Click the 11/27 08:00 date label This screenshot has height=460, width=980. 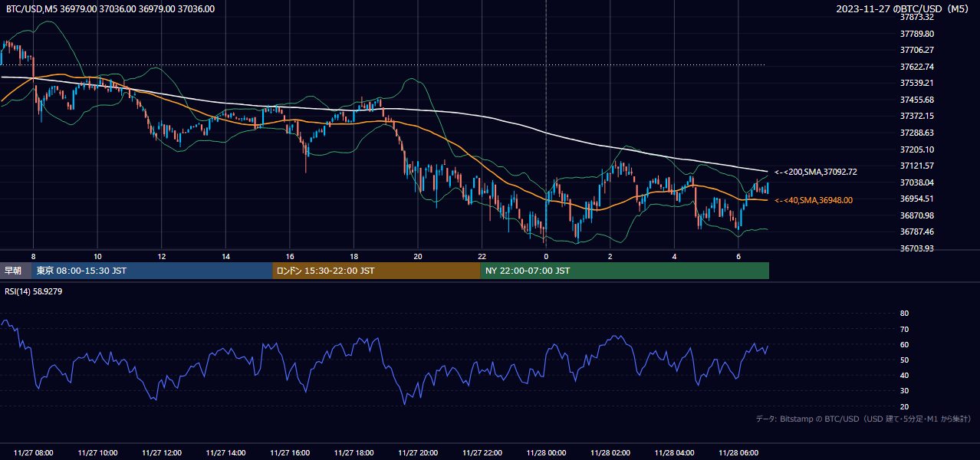(34, 453)
